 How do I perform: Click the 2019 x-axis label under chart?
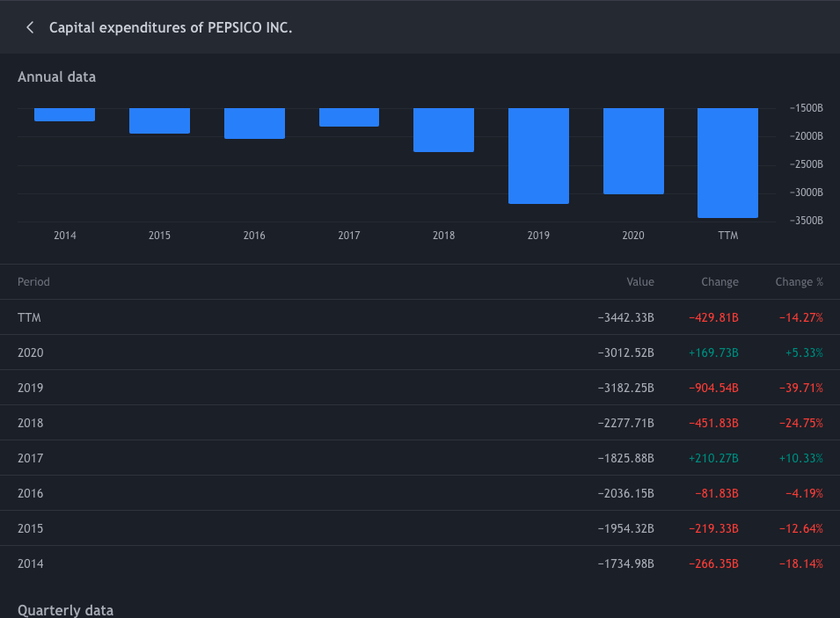pos(538,236)
